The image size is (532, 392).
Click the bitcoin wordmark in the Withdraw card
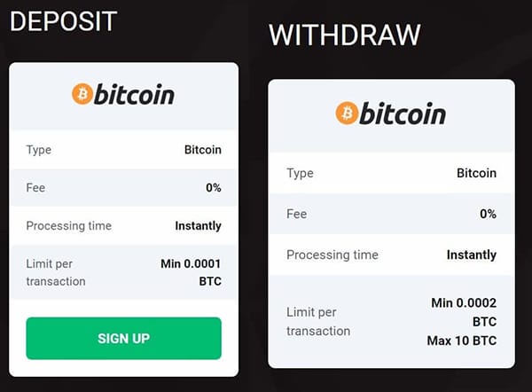click(x=403, y=113)
